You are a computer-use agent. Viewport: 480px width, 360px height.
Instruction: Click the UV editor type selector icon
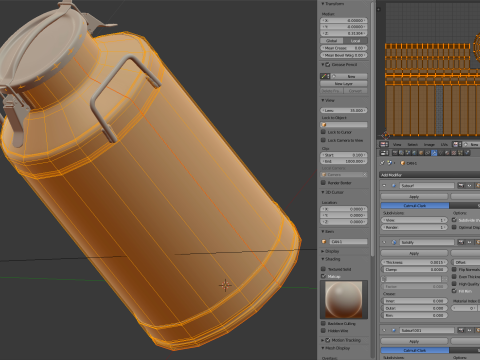tap(384, 144)
